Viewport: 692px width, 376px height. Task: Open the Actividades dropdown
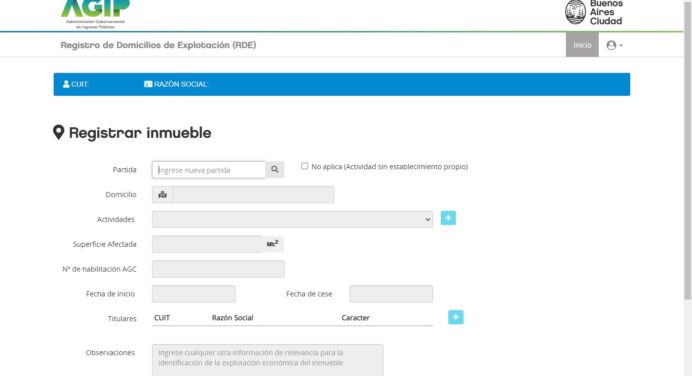pos(292,219)
